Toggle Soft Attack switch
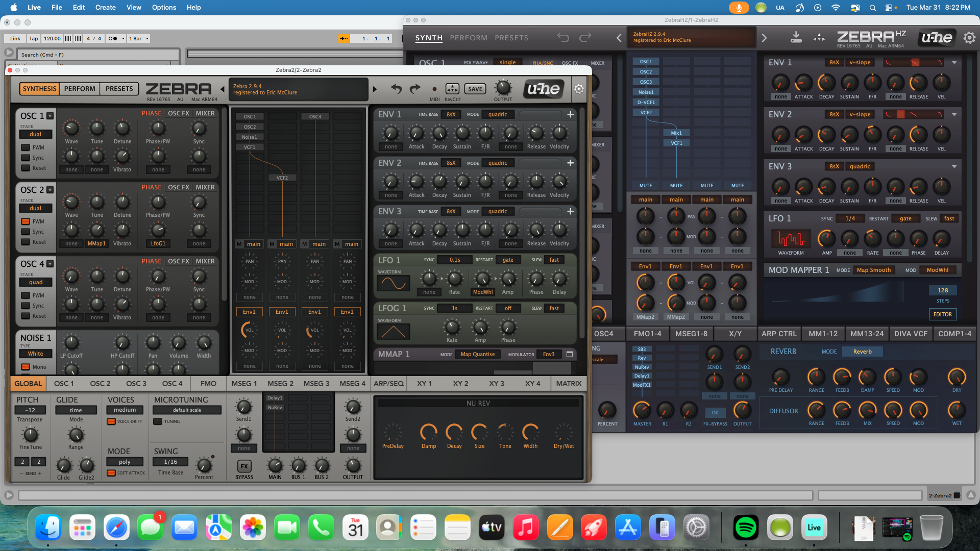This screenshot has width=980, height=551. point(111,473)
